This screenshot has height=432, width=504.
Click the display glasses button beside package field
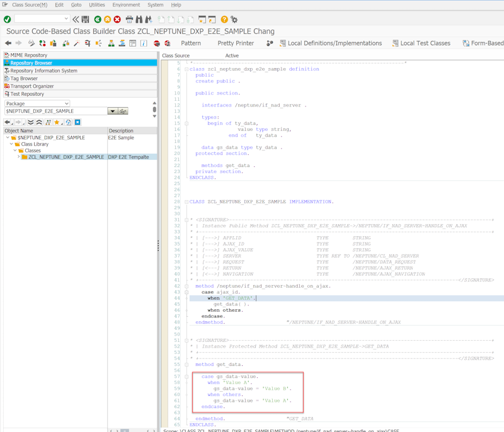(123, 111)
